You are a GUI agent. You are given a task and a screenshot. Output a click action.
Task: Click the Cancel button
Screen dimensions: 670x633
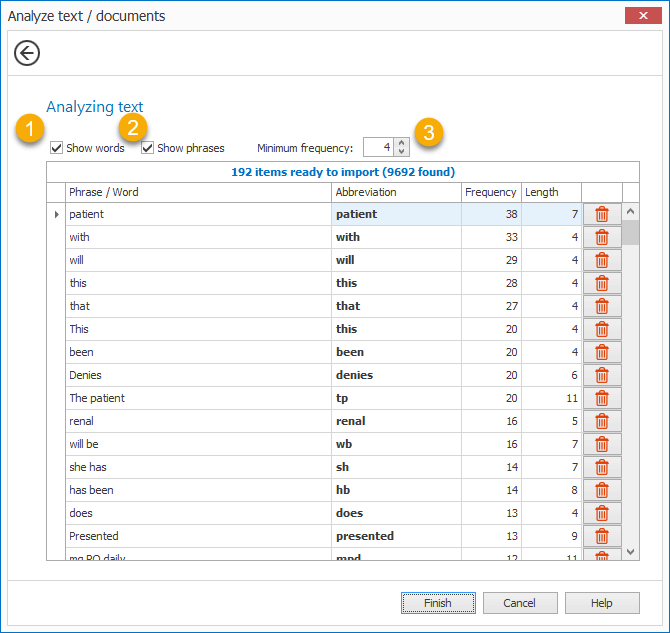(x=520, y=603)
